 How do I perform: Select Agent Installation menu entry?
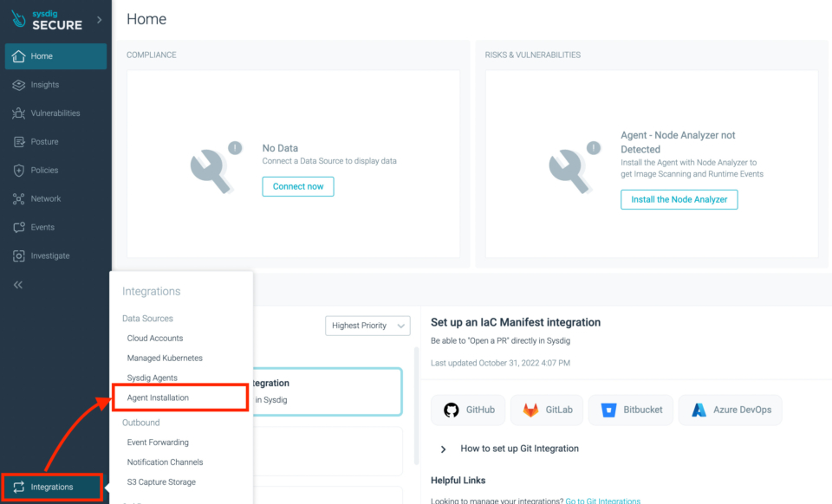(x=158, y=397)
